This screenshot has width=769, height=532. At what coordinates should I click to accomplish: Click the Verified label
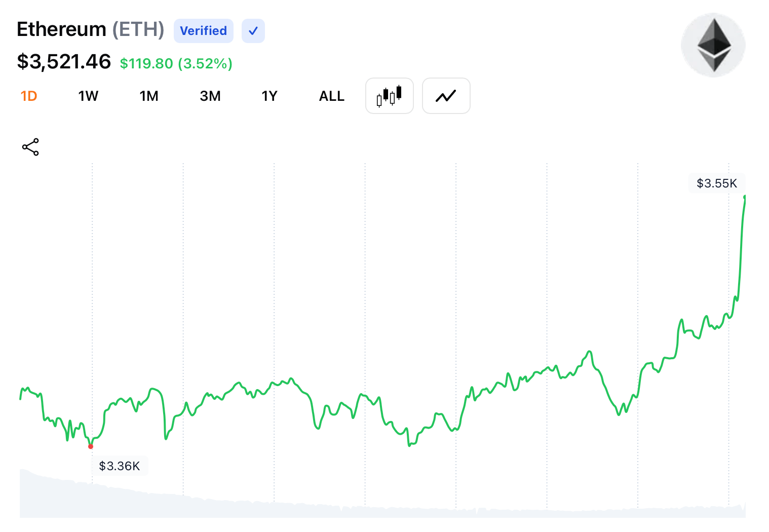click(203, 31)
